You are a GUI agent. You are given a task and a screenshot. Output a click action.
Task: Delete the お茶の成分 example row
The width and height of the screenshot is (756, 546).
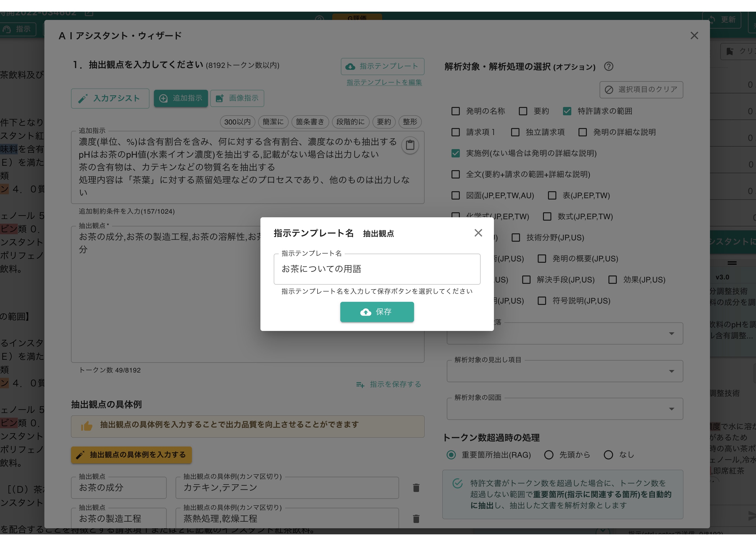[x=416, y=488]
